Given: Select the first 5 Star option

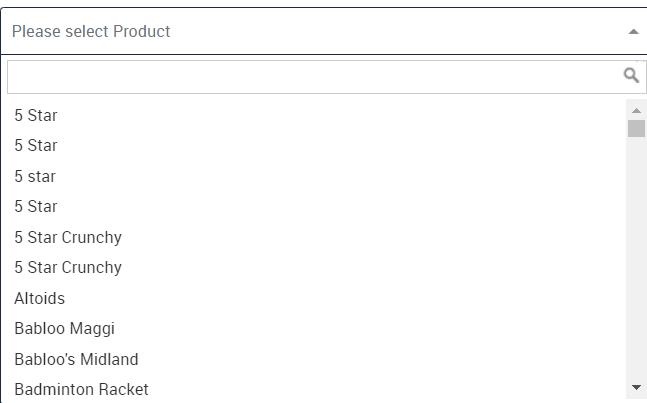Looking at the screenshot, I should pos(316,115).
